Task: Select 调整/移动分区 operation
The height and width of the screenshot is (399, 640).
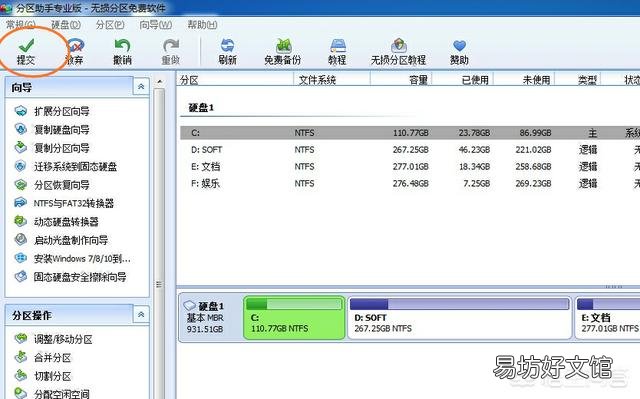Action: click(63, 339)
